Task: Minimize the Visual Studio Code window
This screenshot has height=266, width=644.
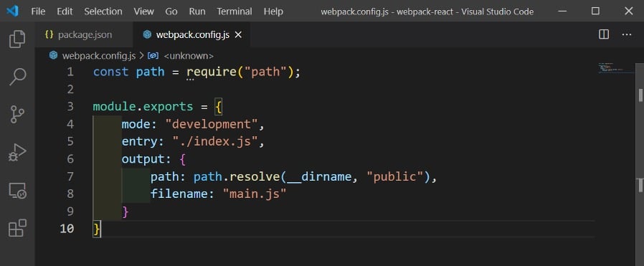Action: [563, 11]
